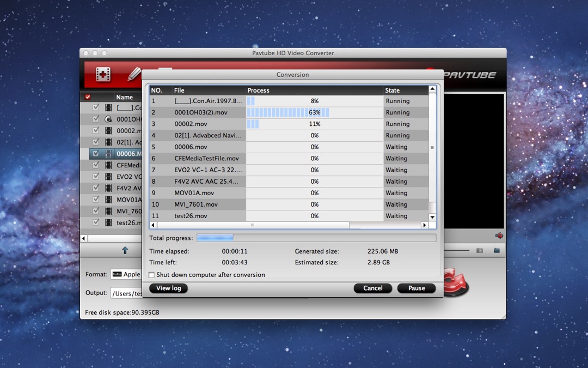The width and height of the screenshot is (588, 368).
Task: Uncheck the 0001OH file checkbox
Action: pyautogui.click(x=96, y=119)
